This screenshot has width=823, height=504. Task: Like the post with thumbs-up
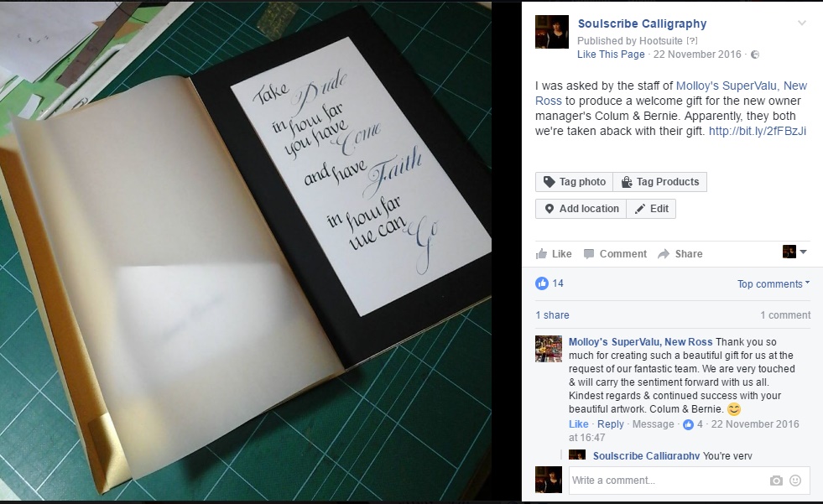pos(554,254)
